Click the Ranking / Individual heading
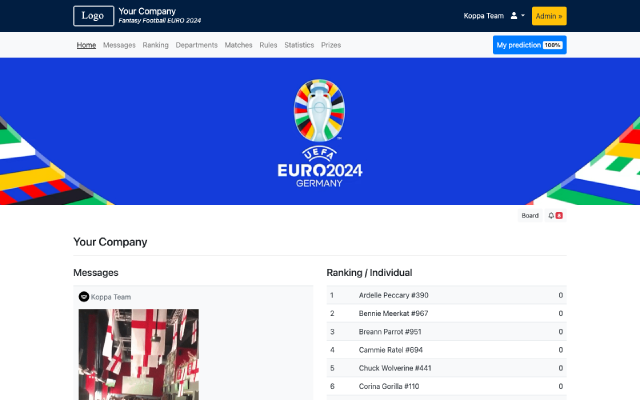The width and height of the screenshot is (640, 400). [x=369, y=273]
